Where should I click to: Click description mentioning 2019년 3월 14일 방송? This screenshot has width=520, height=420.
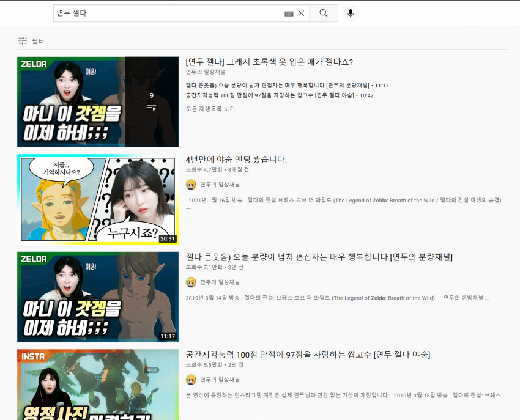pos(337,298)
